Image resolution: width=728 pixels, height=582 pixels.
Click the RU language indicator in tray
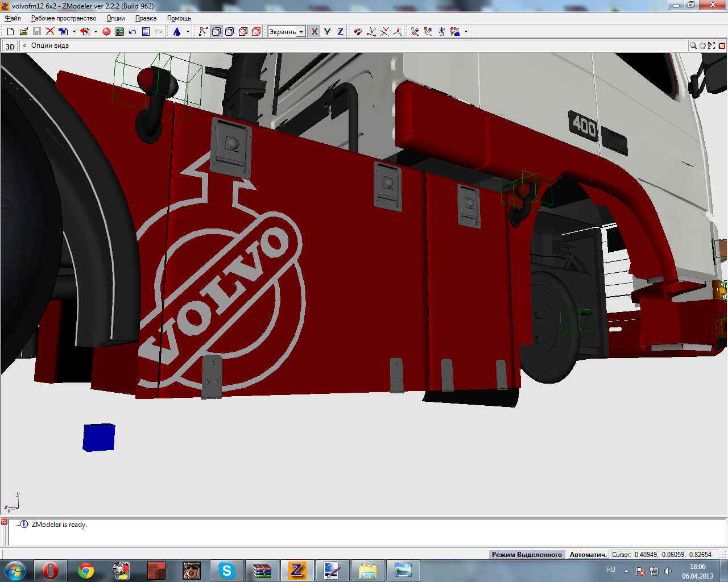611,569
